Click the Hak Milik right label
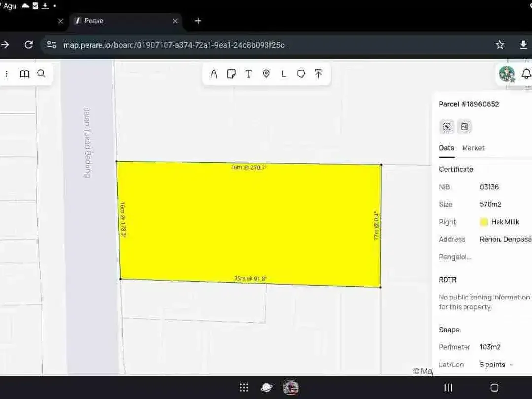The image size is (532, 399). click(x=505, y=222)
